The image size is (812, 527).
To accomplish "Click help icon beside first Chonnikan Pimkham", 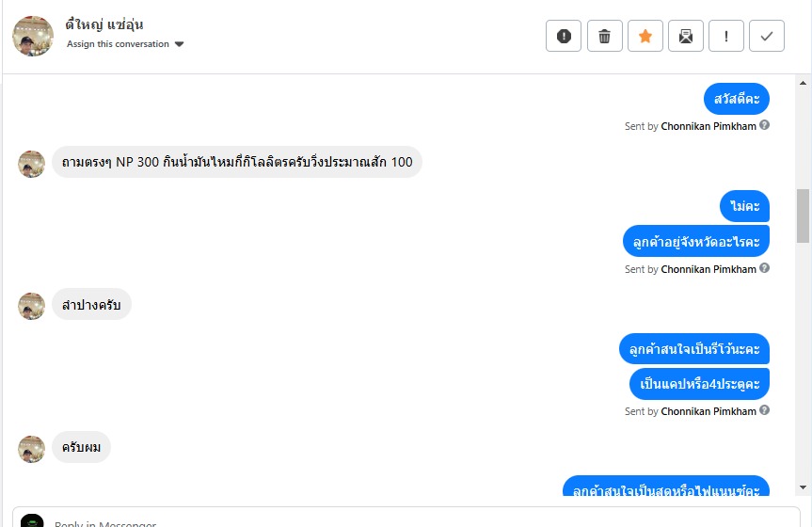I will tap(764, 125).
